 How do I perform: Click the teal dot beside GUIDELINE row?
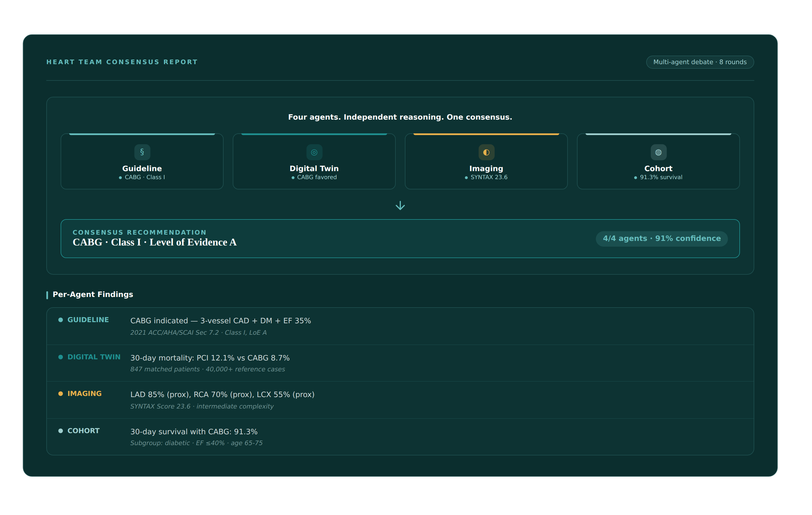(x=61, y=320)
